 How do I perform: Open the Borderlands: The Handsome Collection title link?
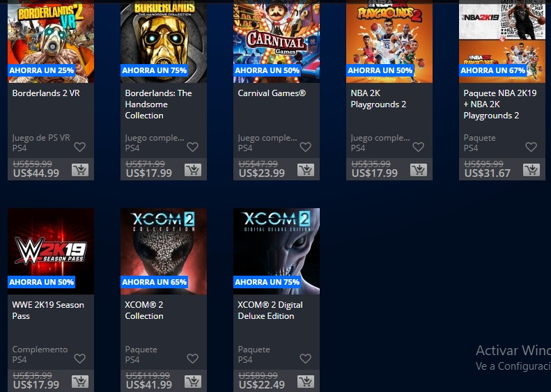pos(159,104)
